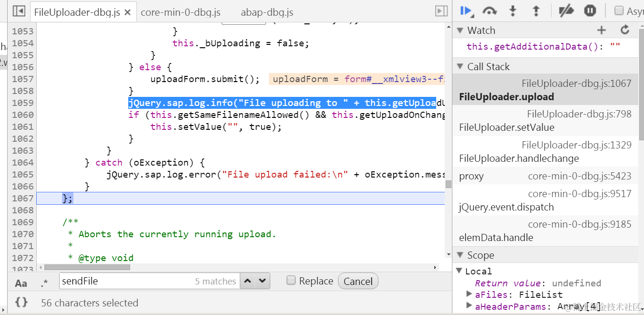Click the jQuery.sap.log.error line
The width and height of the screenshot is (644, 315).
pyautogui.click(x=276, y=174)
